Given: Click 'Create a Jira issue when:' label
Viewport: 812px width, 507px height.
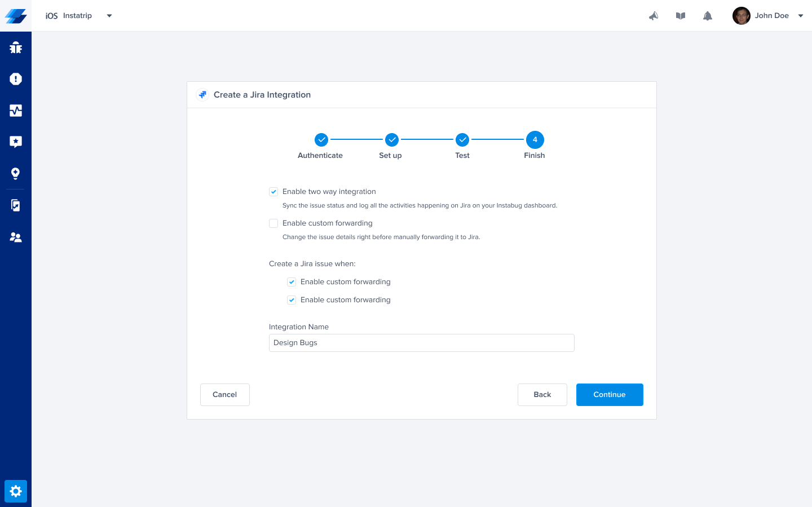Looking at the screenshot, I should [x=312, y=264].
